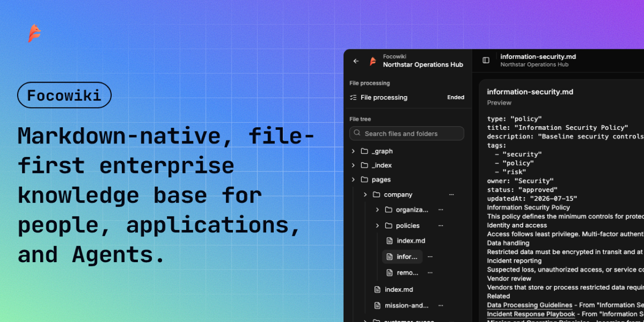This screenshot has width=644, height=322.
Task: Expand the organiza... folder chevron
Action: [x=377, y=210]
